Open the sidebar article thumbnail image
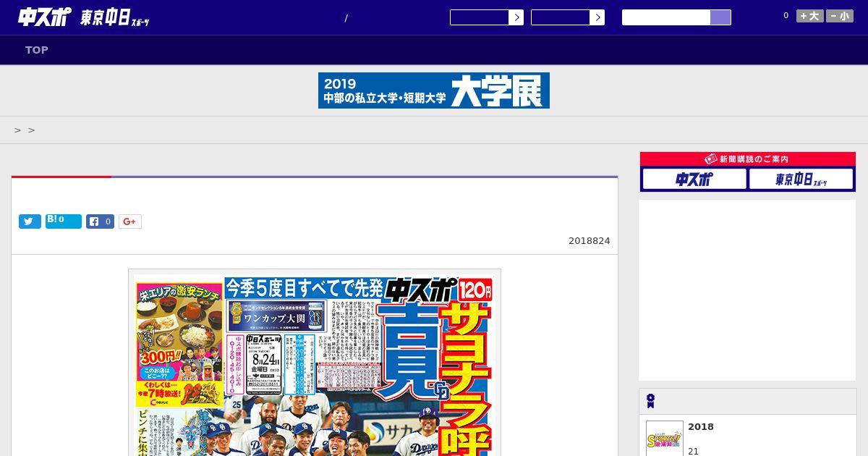The height and width of the screenshot is (456, 868). click(x=665, y=438)
